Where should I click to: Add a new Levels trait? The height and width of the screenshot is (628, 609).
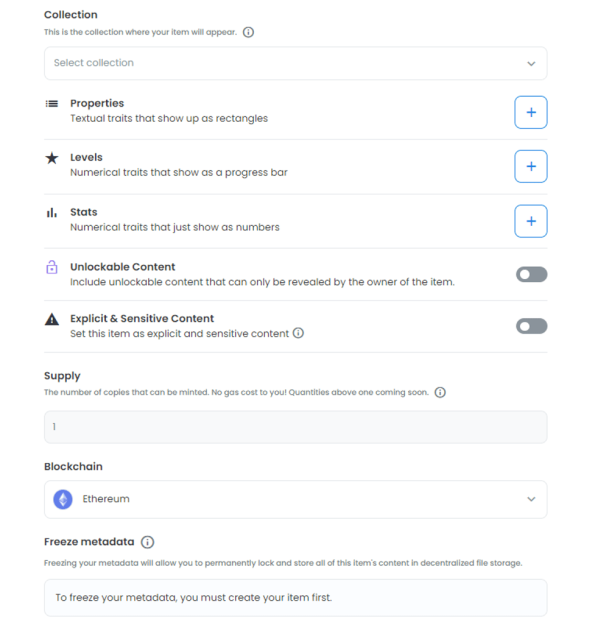coord(531,167)
